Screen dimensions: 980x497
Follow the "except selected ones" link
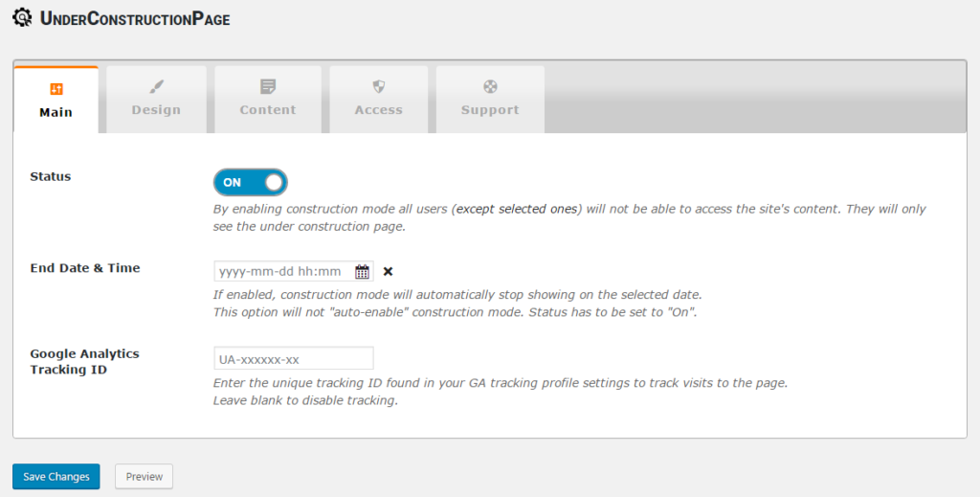pos(517,209)
